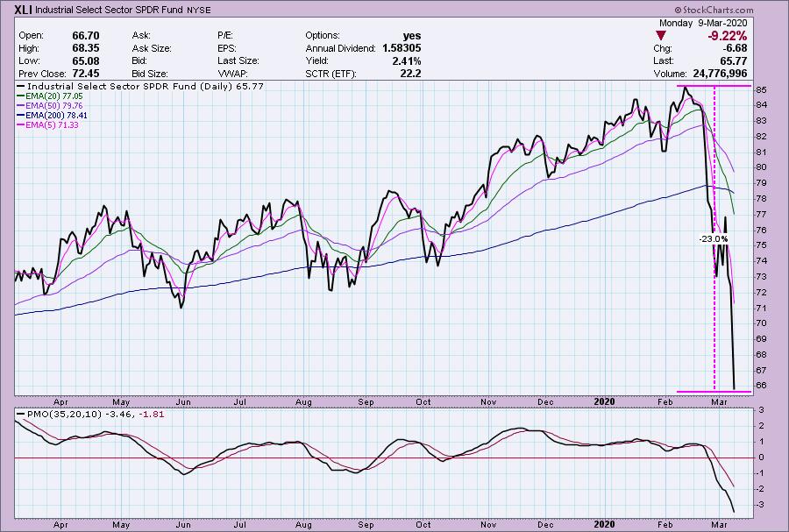Click the red down-triangle change icon
Image resolution: width=789 pixels, height=532 pixels.
[661, 36]
